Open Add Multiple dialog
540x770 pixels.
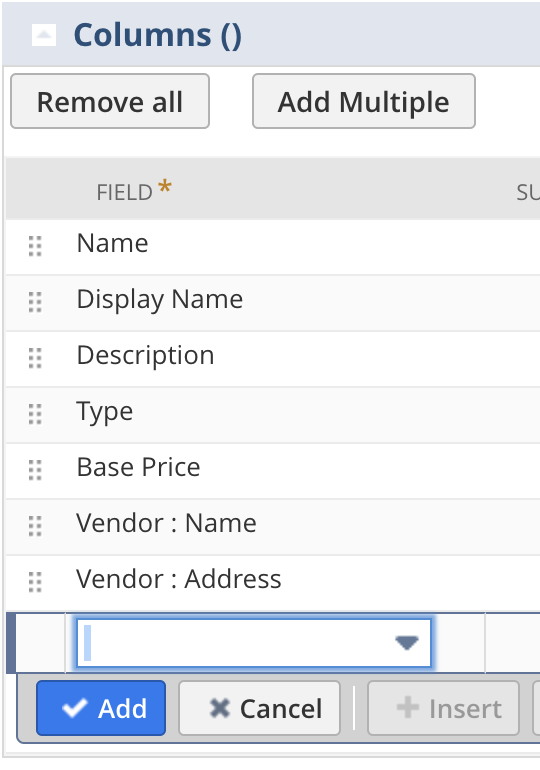pos(364,101)
